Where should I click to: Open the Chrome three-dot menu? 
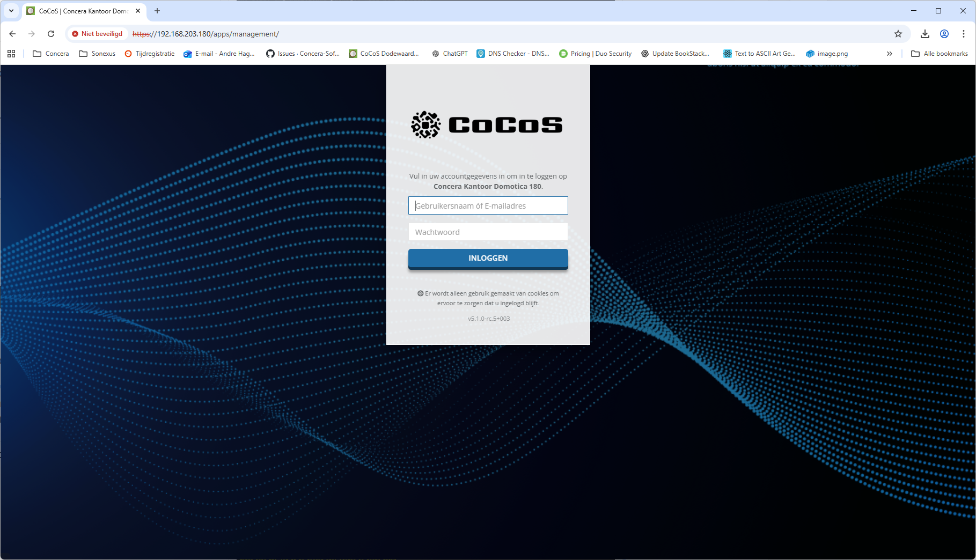tap(964, 34)
